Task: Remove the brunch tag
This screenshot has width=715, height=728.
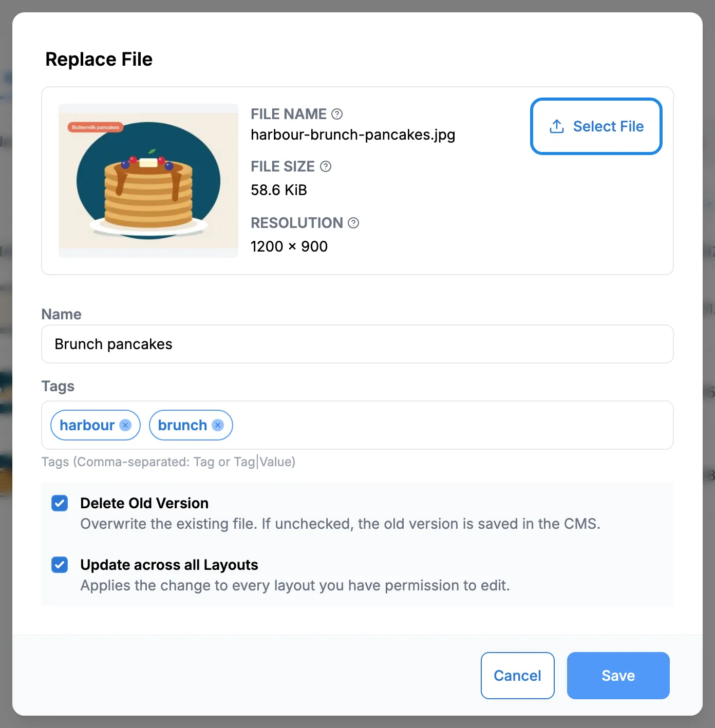Action: tap(218, 425)
